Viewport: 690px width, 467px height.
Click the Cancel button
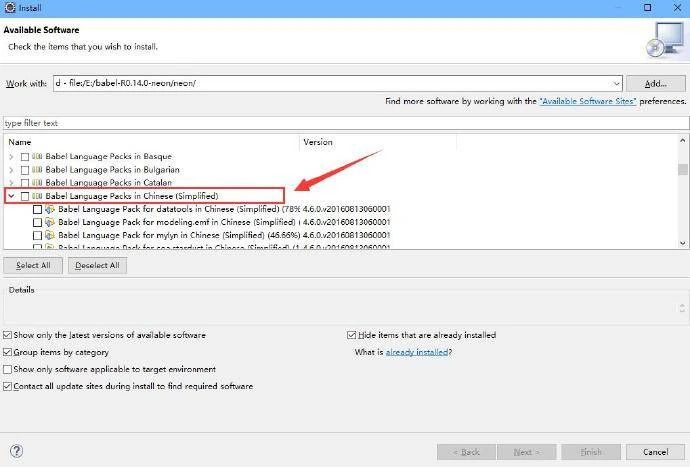coord(656,452)
